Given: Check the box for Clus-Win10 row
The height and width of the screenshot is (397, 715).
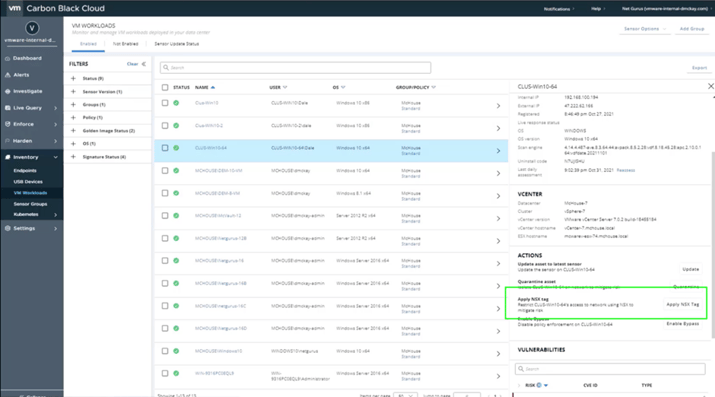Looking at the screenshot, I should click(x=165, y=103).
